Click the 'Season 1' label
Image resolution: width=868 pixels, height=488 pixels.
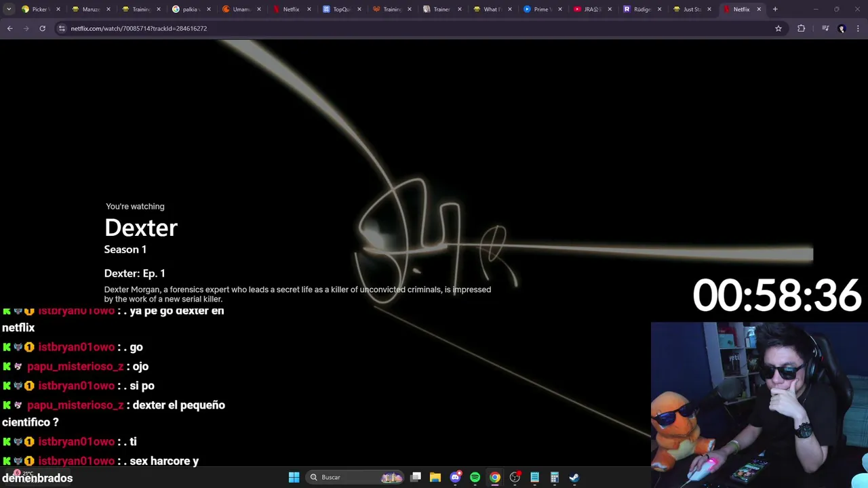pos(125,249)
